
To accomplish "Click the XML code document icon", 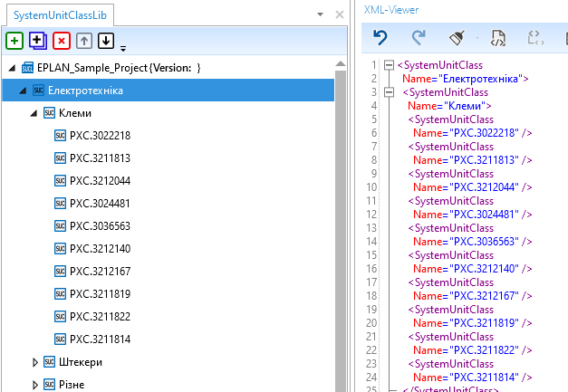I will coord(497,37).
